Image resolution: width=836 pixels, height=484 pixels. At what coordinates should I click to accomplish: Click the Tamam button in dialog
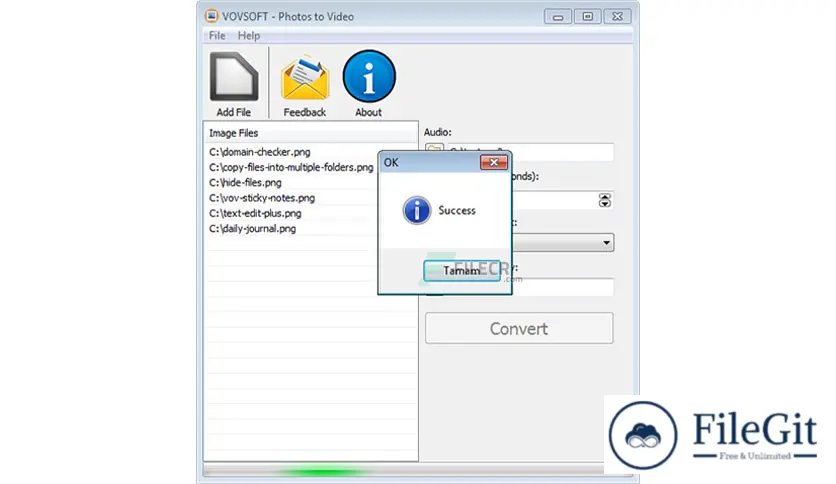(x=462, y=271)
